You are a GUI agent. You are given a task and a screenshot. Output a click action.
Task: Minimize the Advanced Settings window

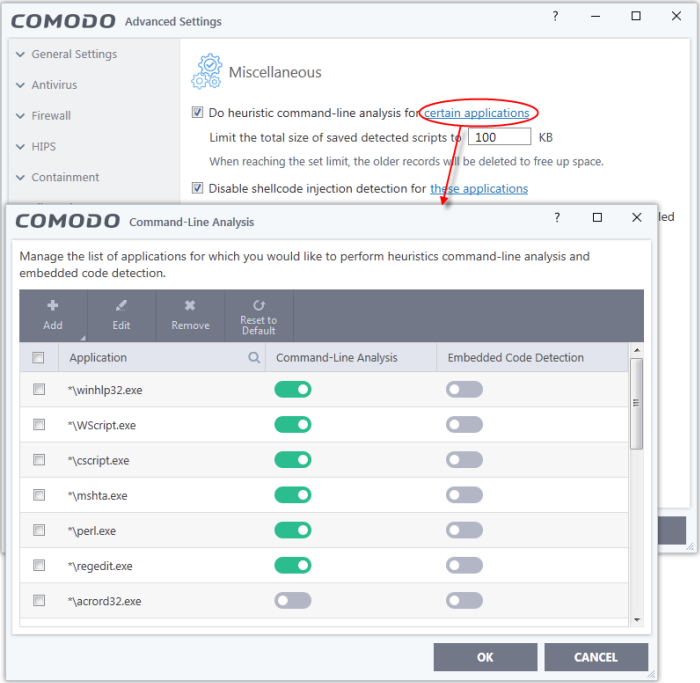click(x=595, y=17)
